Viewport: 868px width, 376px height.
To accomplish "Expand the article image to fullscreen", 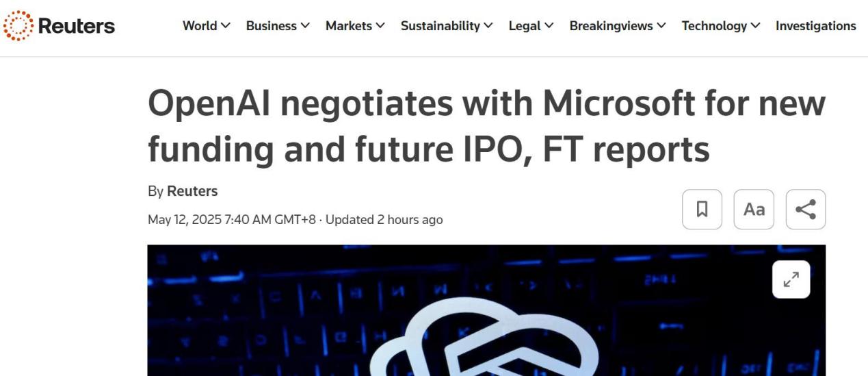I will point(791,279).
